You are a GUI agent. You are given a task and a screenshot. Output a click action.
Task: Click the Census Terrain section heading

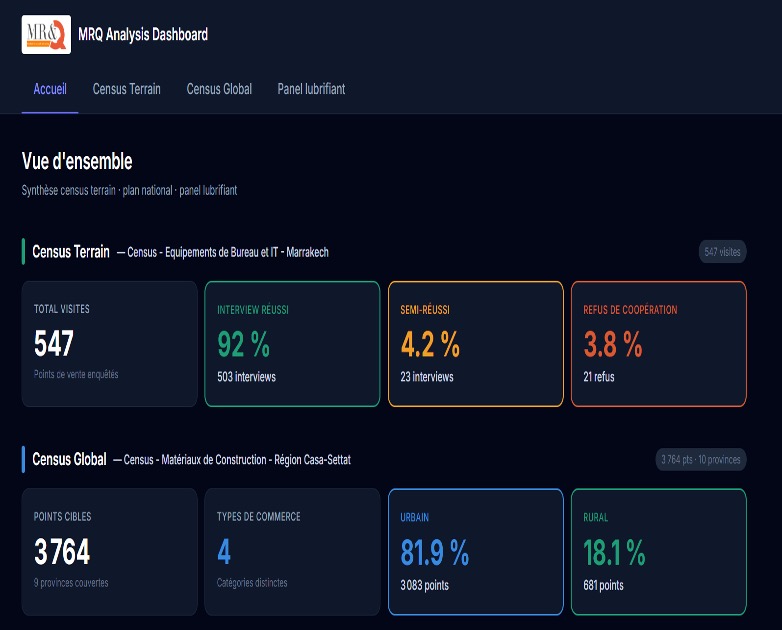pyautogui.click(x=71, y=252)
